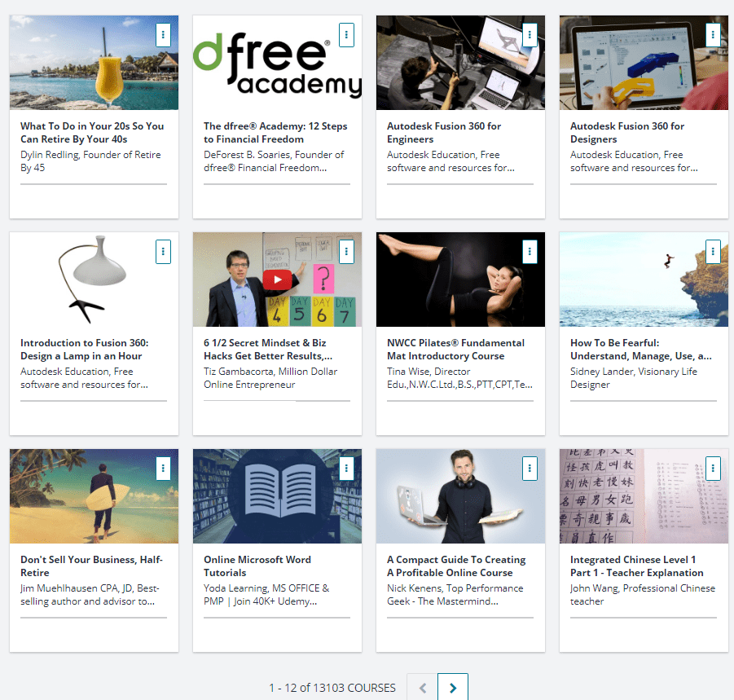The width and height of the screenshot is (734, 700).
Task: Open options menu on NWCC Pilates course card
Action: (530, 252)
